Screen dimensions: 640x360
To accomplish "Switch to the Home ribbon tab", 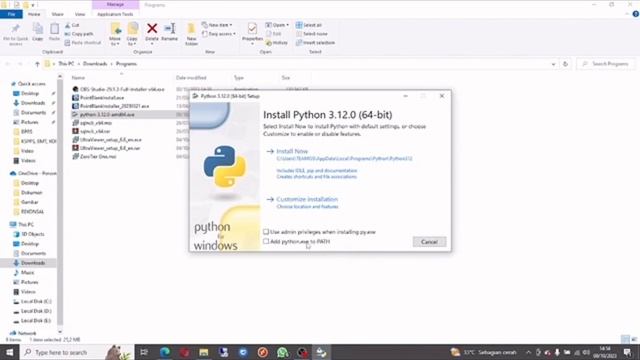I will click(34, 14).
